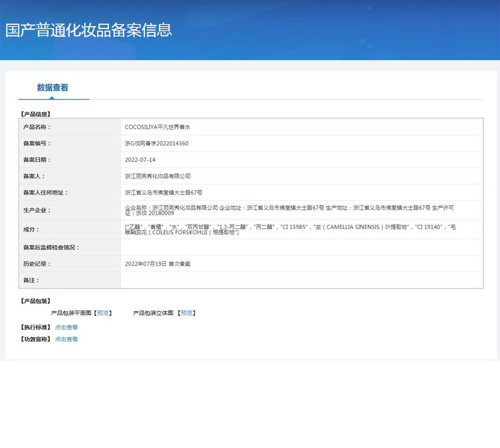Open 预览 link for 产品包装立体图

pos(187,313)
